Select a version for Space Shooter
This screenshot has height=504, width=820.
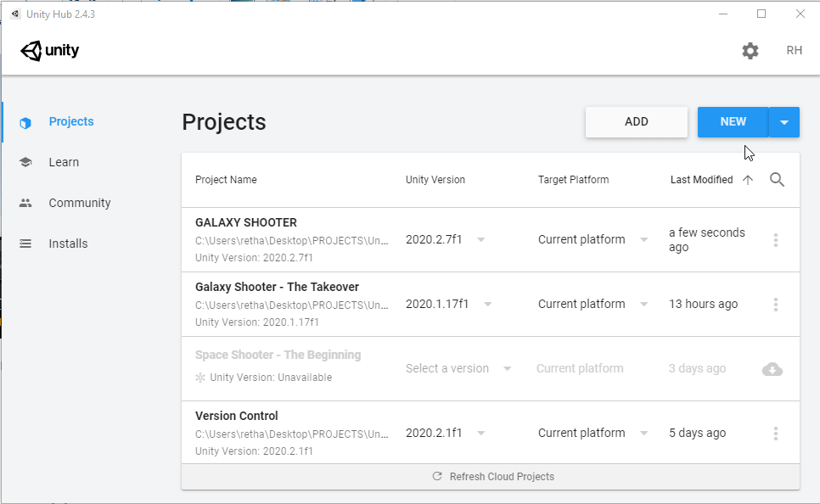[458, 369]
